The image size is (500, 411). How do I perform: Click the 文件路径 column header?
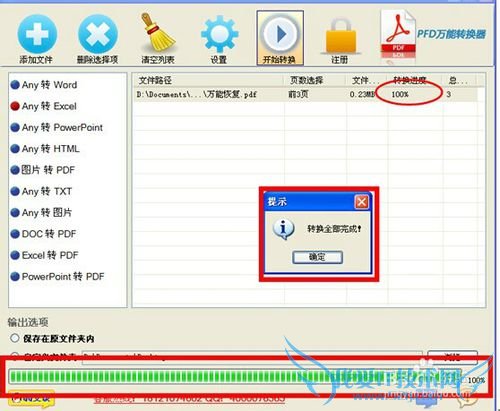pos(208,80)
